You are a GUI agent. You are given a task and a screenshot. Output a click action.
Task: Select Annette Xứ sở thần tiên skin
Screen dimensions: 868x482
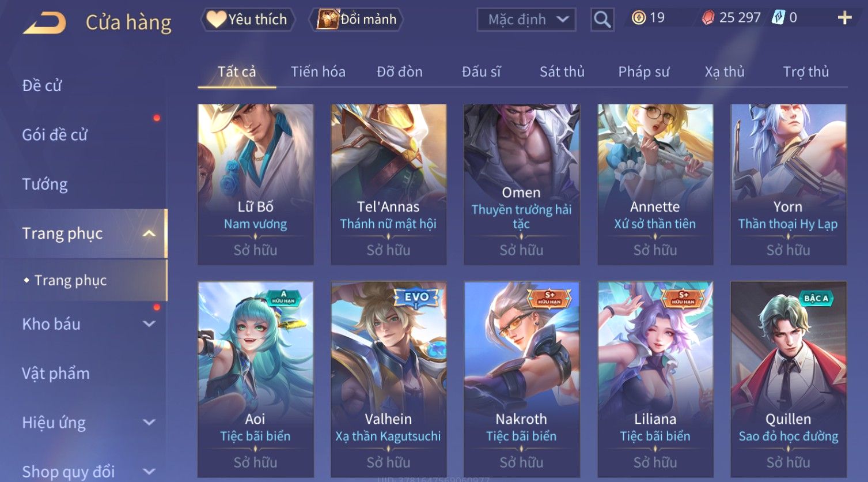pyautogui.click(x=655, y=184)
